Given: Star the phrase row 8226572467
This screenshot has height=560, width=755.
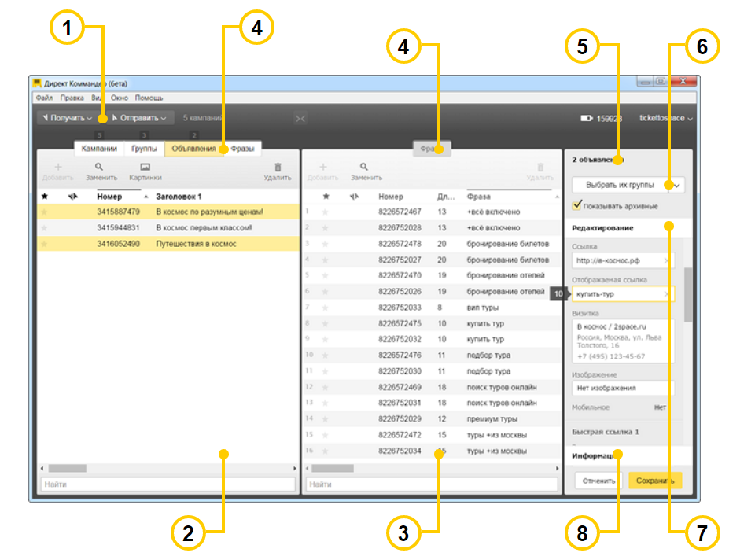Looking at the screenshot, I should [326, 212].
